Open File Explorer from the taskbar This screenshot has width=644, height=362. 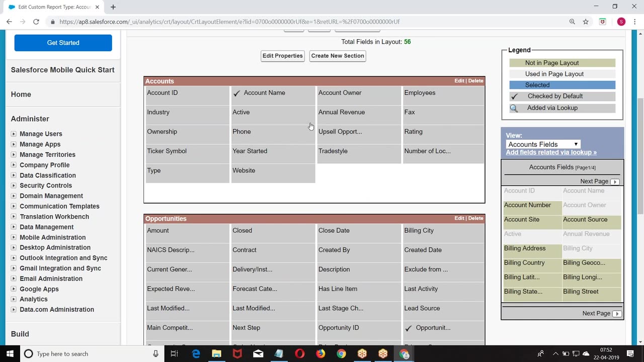[x=216, y=354]
